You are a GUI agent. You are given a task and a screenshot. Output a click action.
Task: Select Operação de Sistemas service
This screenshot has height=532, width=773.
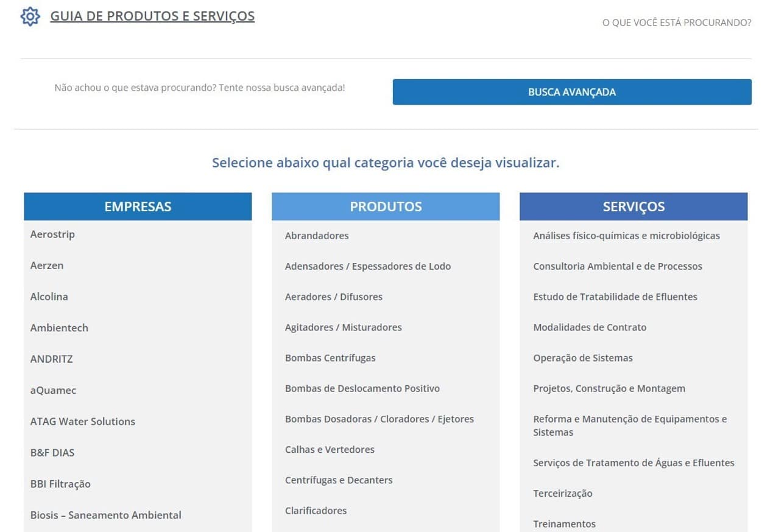[x=583, y=358]
